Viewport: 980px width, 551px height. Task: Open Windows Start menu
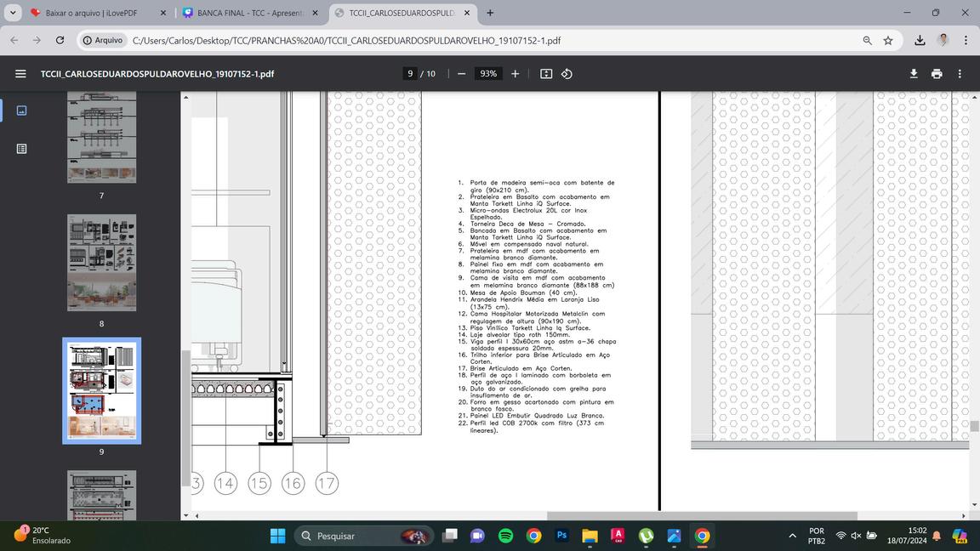(277, 536)
